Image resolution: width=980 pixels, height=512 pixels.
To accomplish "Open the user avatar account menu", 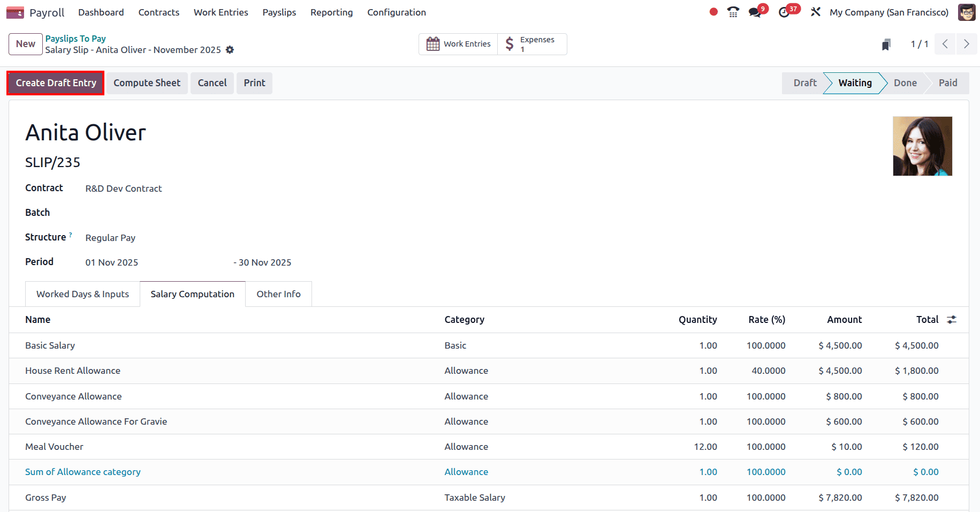I will coord(967,12).
